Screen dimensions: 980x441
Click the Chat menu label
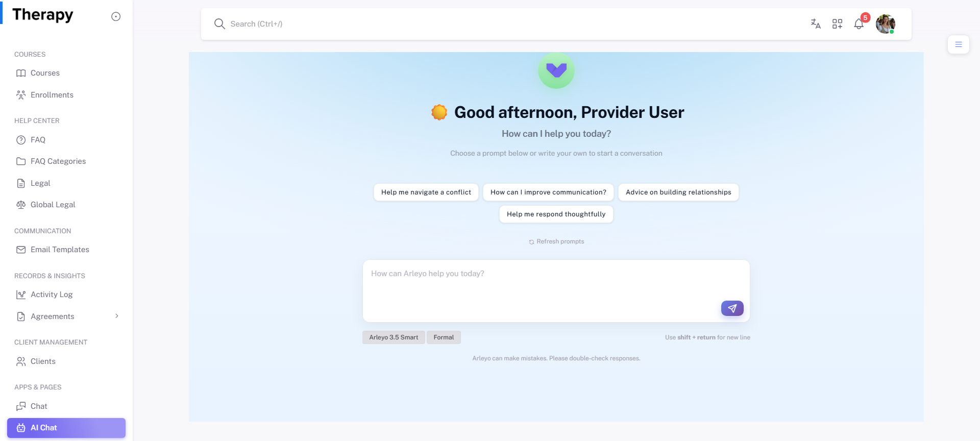coord(39,406)
